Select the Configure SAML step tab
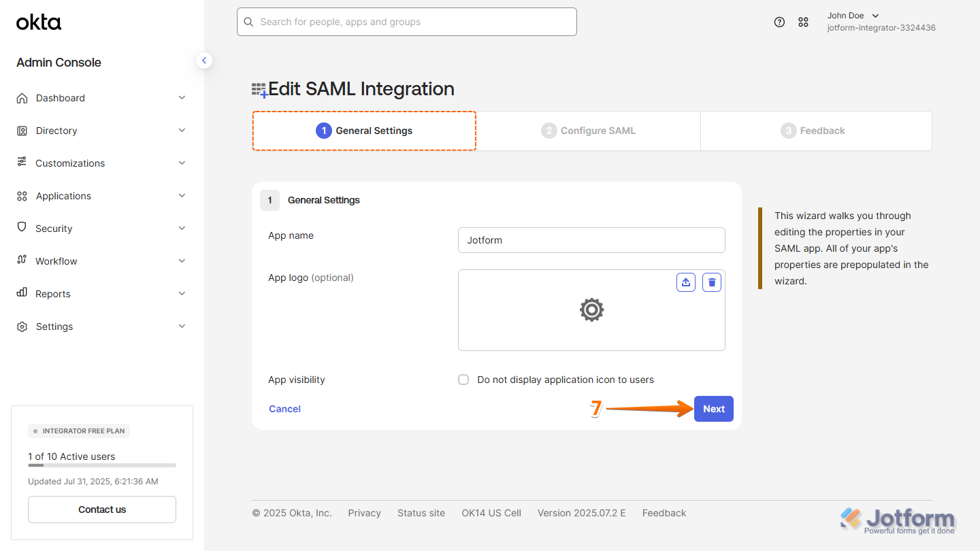The height and width of the screenshot is (551, 980). [x=589, y=131]
